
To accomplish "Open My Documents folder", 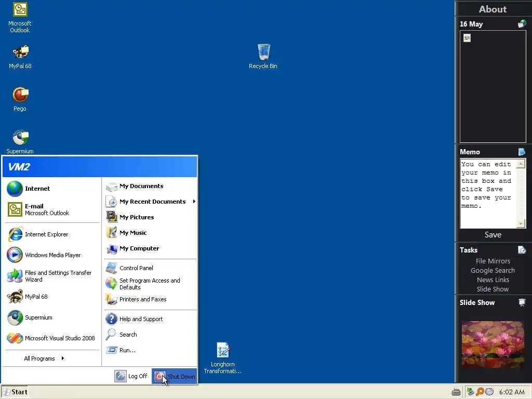I will coord(150,186).
